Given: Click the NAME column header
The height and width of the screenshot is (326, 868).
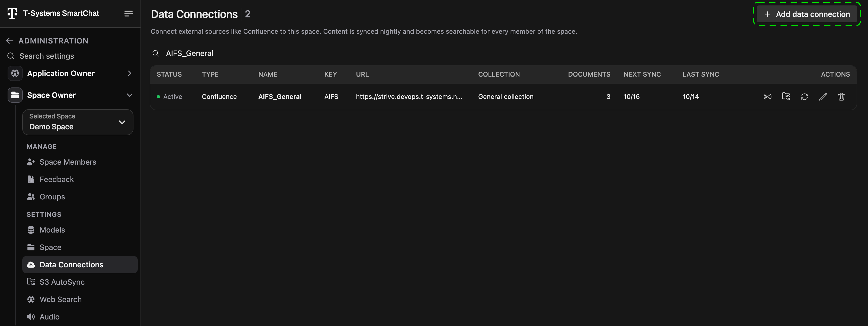Looking at the screenshot, I should [268, 75].
